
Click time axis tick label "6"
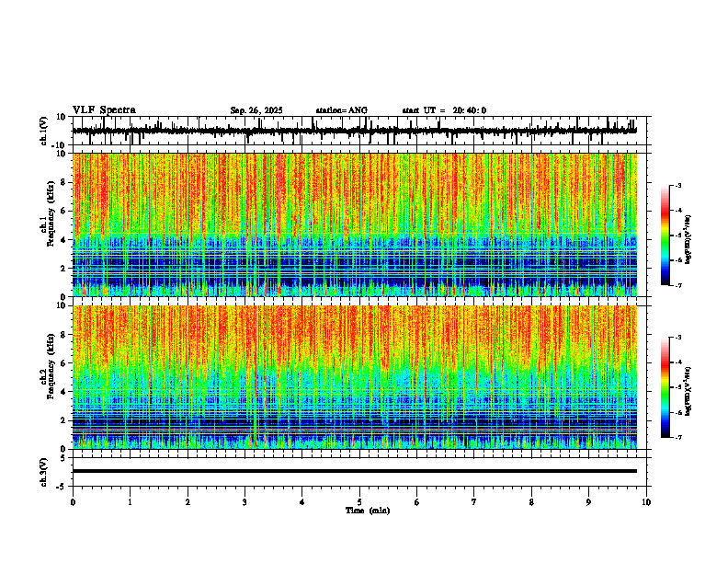coord(417,502)
